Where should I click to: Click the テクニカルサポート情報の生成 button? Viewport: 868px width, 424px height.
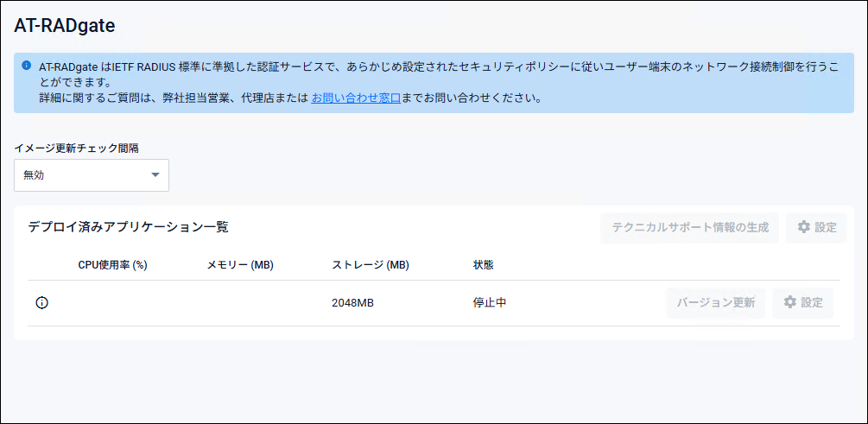690,227
